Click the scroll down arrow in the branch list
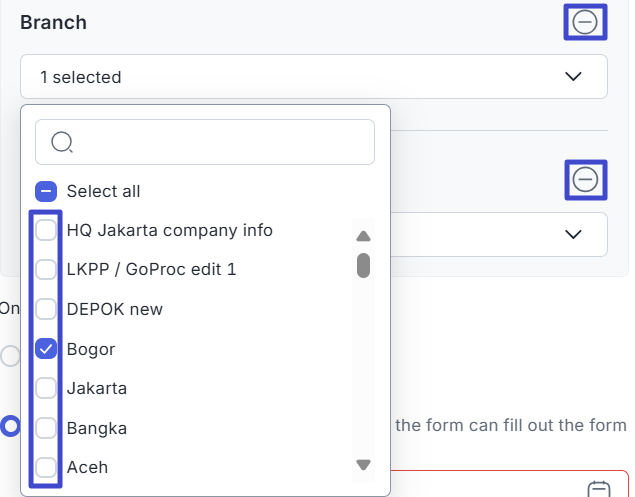Image resolution: width=635 pixels, height=497 pixels. coord(363,464)
